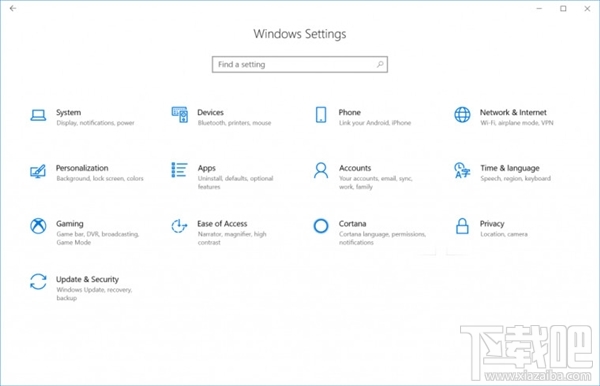The width and height of the screenshot is (600, 386).
Task: Open the Time & language icon
Action: click(462, 171)
